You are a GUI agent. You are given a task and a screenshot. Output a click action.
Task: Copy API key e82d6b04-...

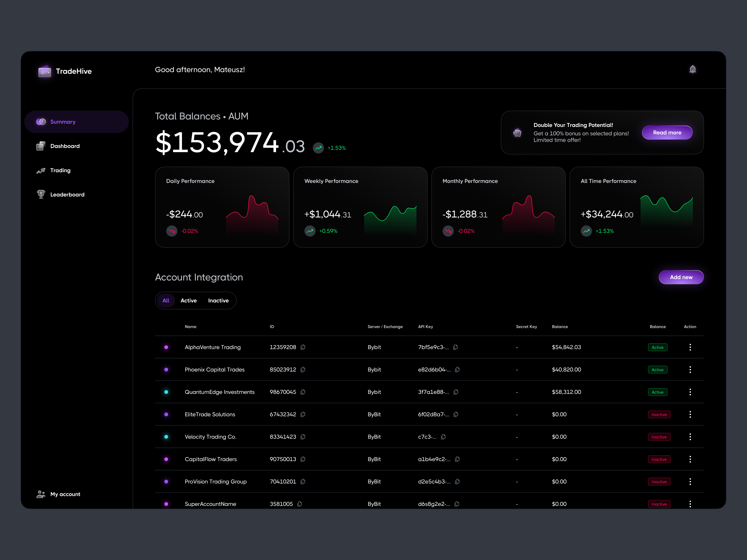point(457,370)
